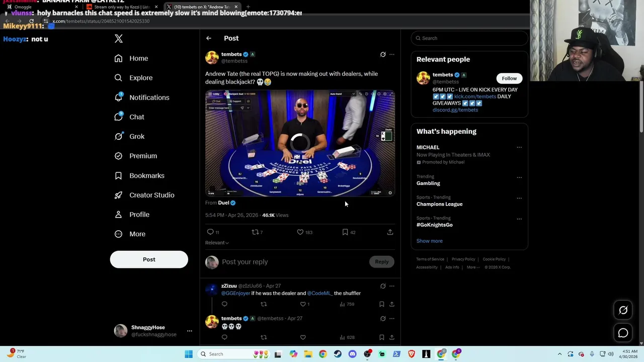This screenshot has height=362, width=644.
Task: Open Chat in the sidebar
Action: coord(129,117)
